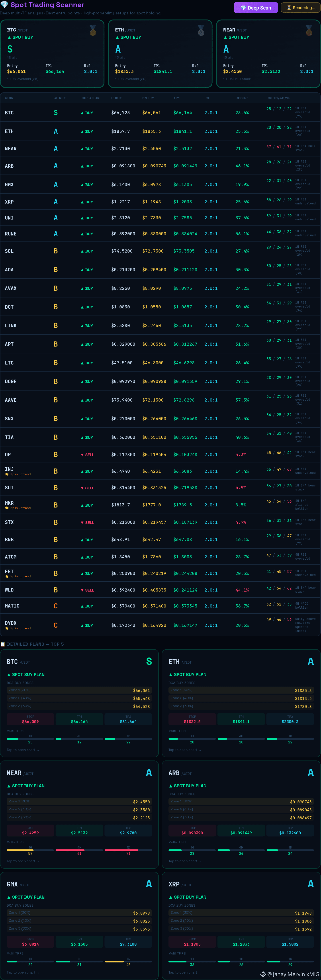
Task: Click Tap to open chart on ETH plan
Action: [185, 750]
